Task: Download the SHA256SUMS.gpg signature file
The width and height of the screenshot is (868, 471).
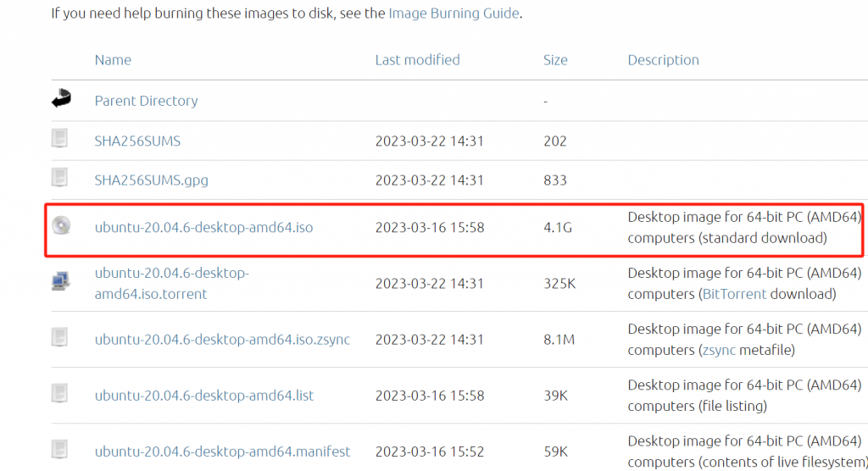Action: [x=151, y=180]
